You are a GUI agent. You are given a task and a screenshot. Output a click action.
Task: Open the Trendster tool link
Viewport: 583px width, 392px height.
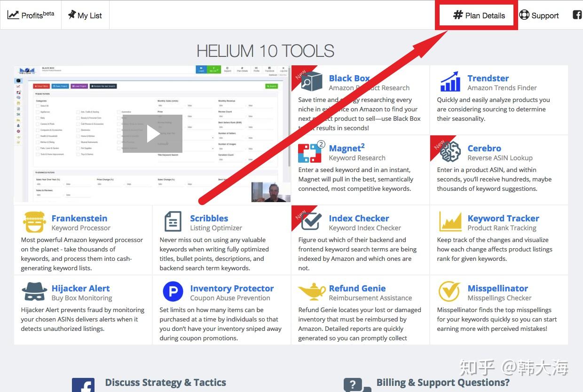point(488,78)
